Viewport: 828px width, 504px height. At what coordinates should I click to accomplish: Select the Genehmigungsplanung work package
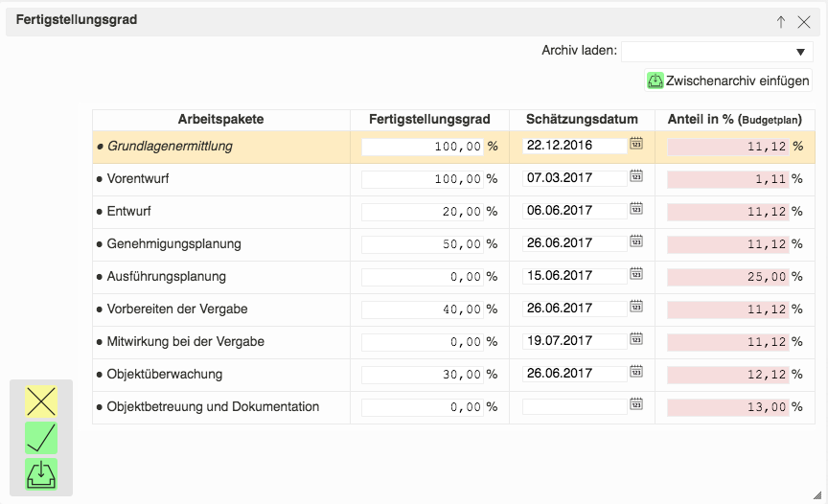click(173, 244)
